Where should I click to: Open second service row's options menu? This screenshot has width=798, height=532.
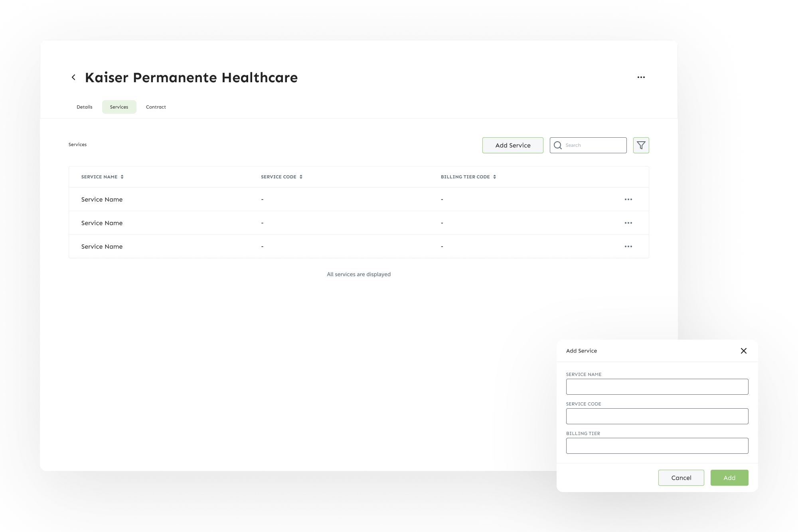628,223
